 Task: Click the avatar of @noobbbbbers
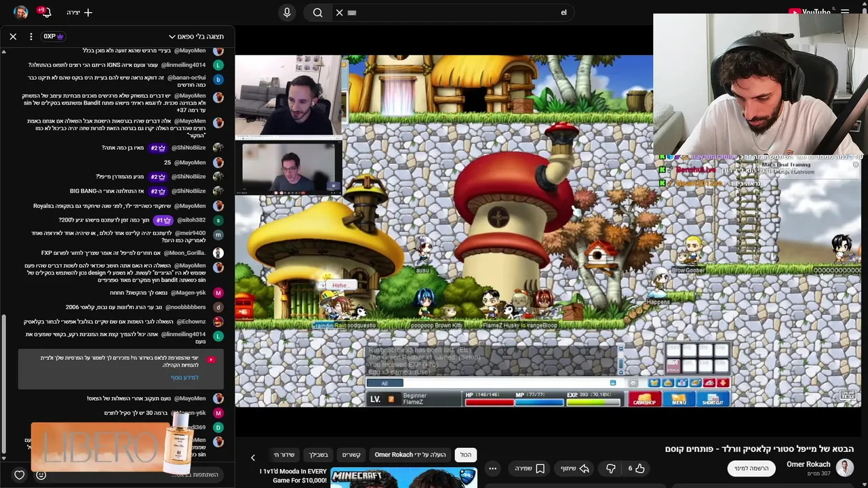[x=218, y=307]
